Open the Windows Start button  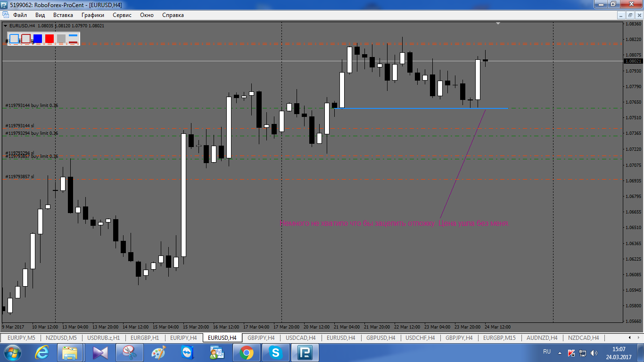point(13,353)
